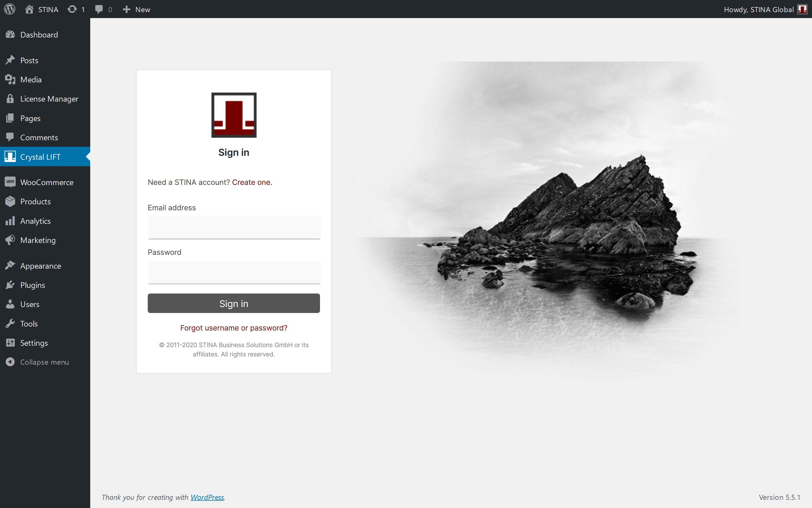Click the Appearance paintbrush icon

tap(10, 265)
